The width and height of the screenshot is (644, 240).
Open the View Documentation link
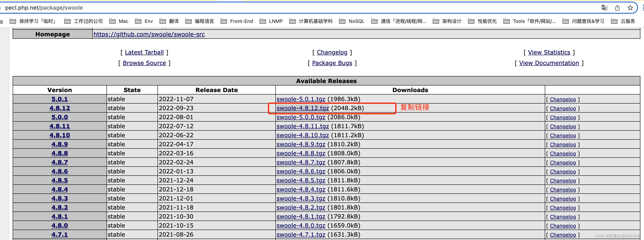[x=549, y=63]
